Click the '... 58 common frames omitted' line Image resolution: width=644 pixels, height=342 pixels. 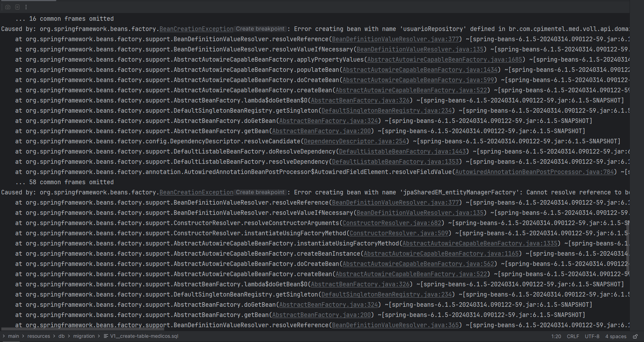point(64,182)
